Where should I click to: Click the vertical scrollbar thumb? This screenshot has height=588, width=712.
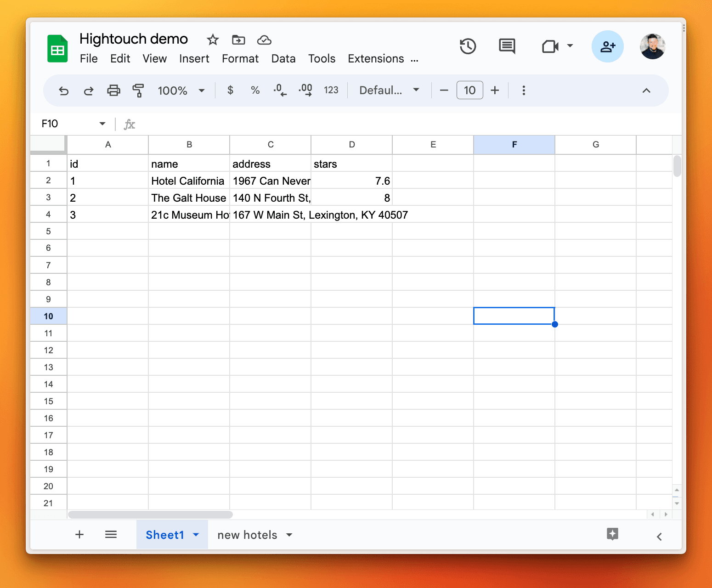pyautogui.click(x=677, y=166)
